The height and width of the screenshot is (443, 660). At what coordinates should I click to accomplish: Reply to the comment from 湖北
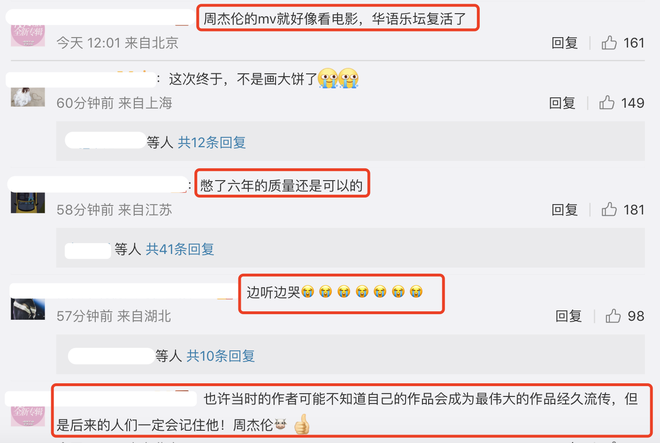pyautogui.click(x=568, y=316)
